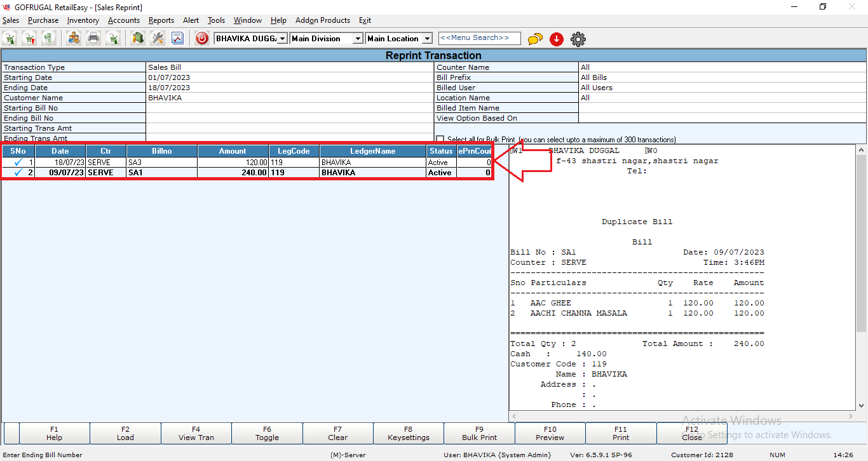The image size is (868, 461).
Task: Expand the Main Location dropdown
Action: (427, 39)
